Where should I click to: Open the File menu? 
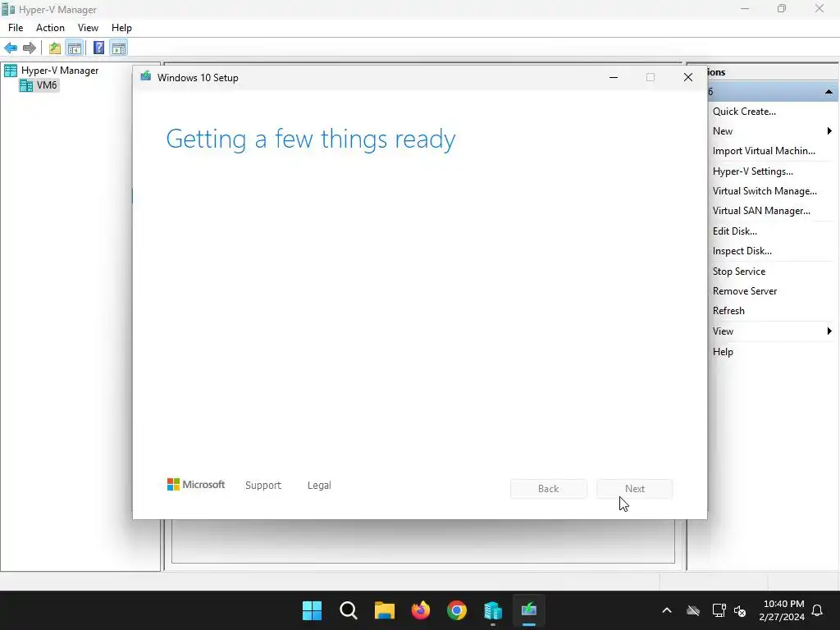point(16,28)
